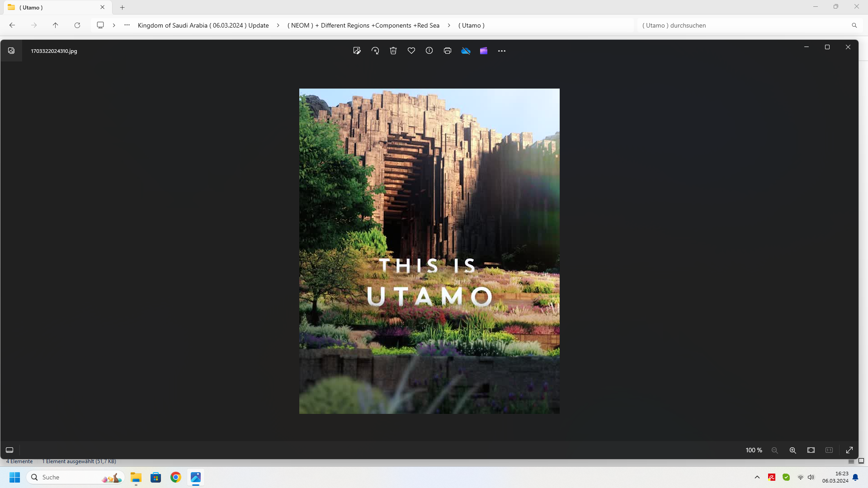Open the three-dot See more menu in Photos
The height and width of the screenshot is (488, 868).
(502, 51)
